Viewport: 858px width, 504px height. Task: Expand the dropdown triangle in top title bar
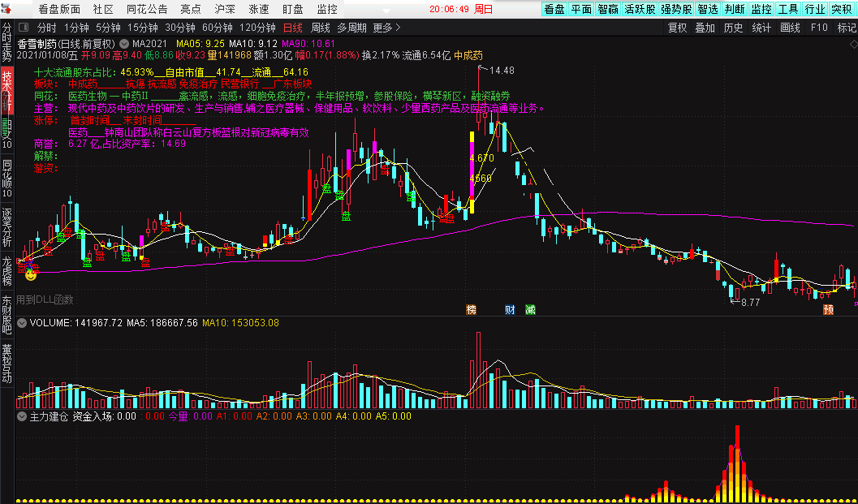pos(386,11)
